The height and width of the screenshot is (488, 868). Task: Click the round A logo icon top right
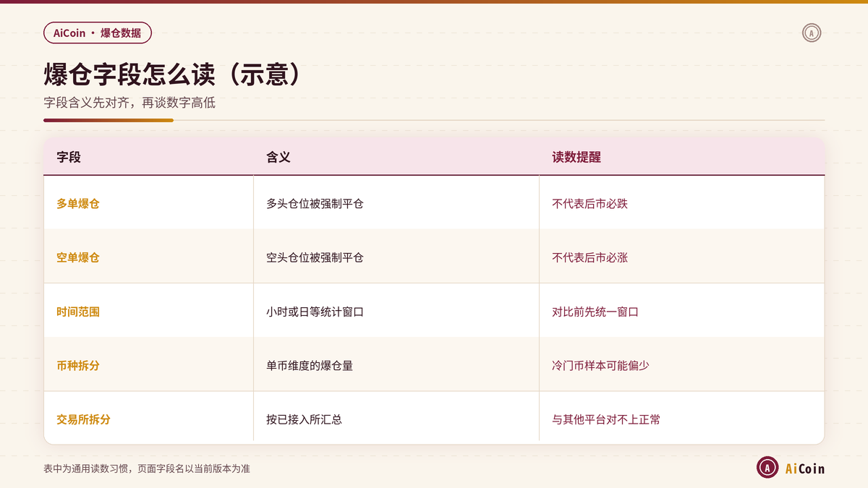812,33
